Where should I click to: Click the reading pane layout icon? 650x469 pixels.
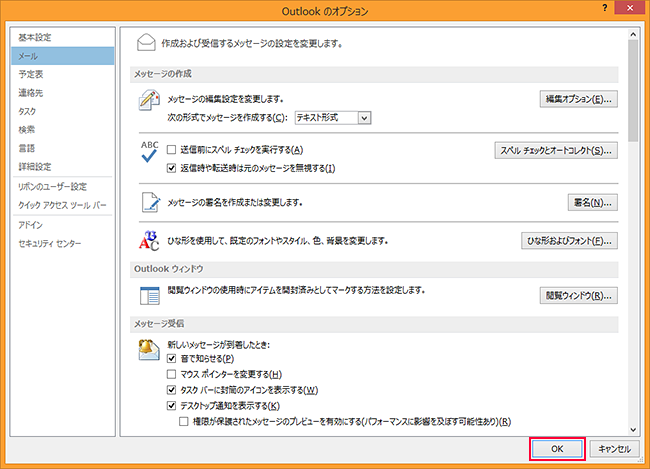[150, 295]
